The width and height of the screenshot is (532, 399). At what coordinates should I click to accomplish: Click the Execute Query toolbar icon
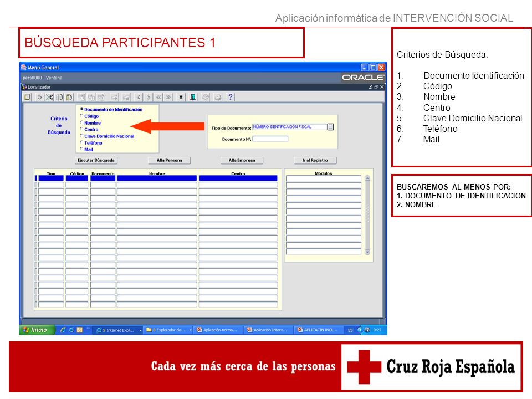tap(91, 98)
